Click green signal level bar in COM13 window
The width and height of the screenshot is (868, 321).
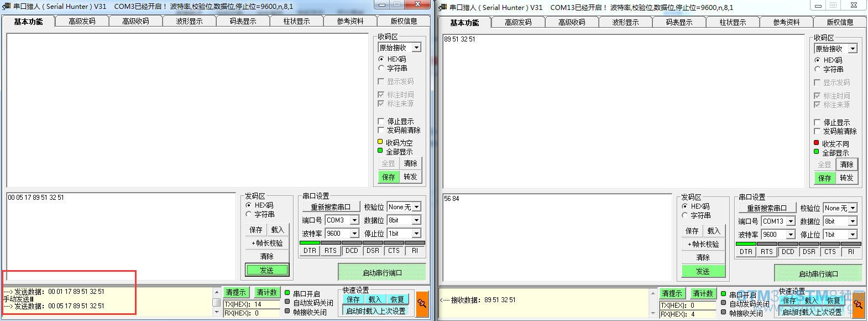tap(746, 244)
